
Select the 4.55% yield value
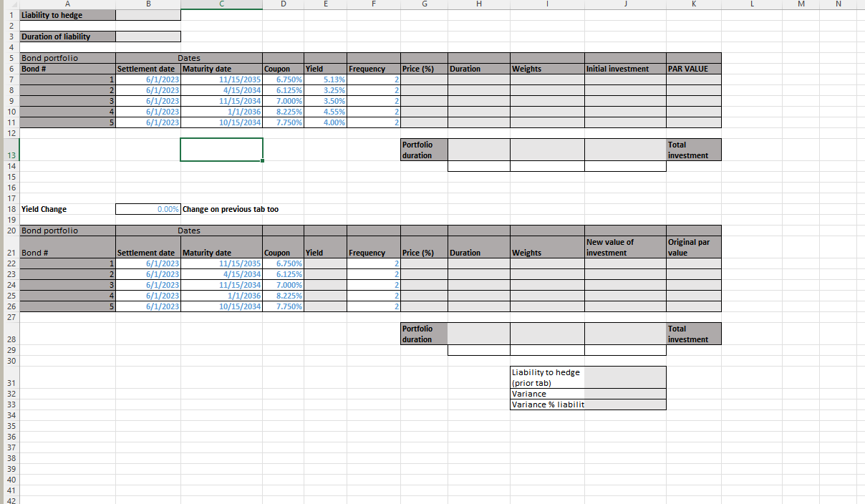pyautogui.click(x=325, y=112)
